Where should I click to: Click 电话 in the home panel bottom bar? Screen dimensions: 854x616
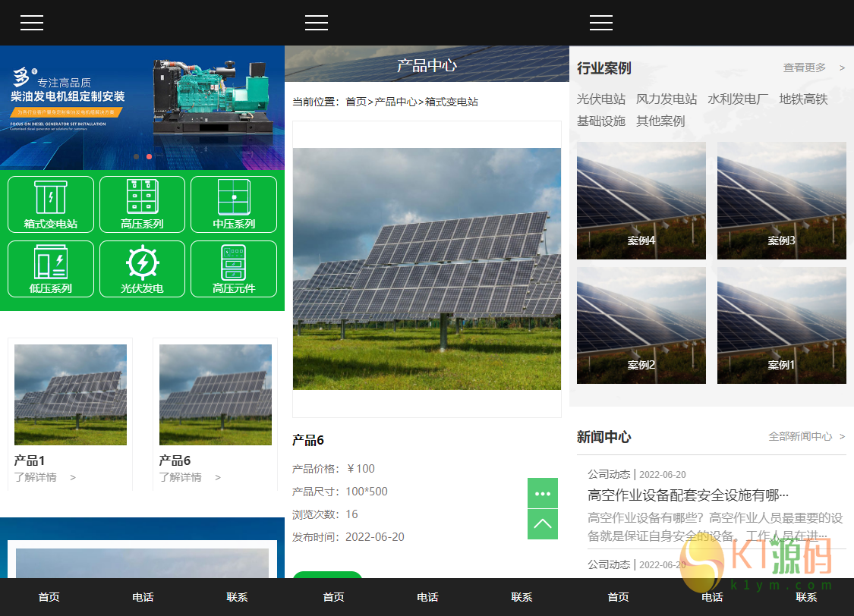143,597
